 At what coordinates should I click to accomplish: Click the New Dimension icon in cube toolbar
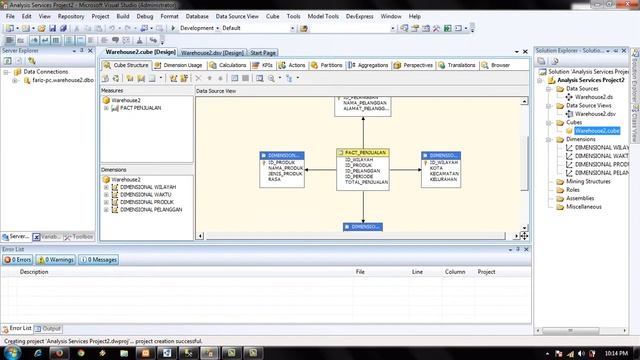click(x=184, y=78)
